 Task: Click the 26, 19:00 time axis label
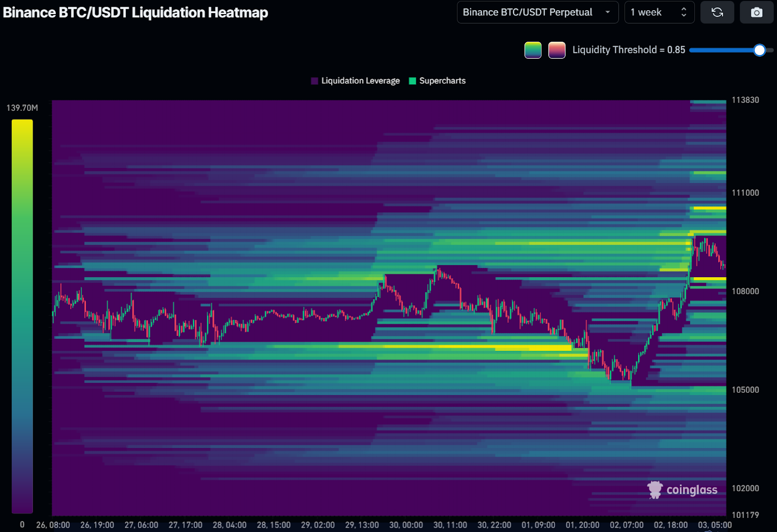tap(97, 525)
